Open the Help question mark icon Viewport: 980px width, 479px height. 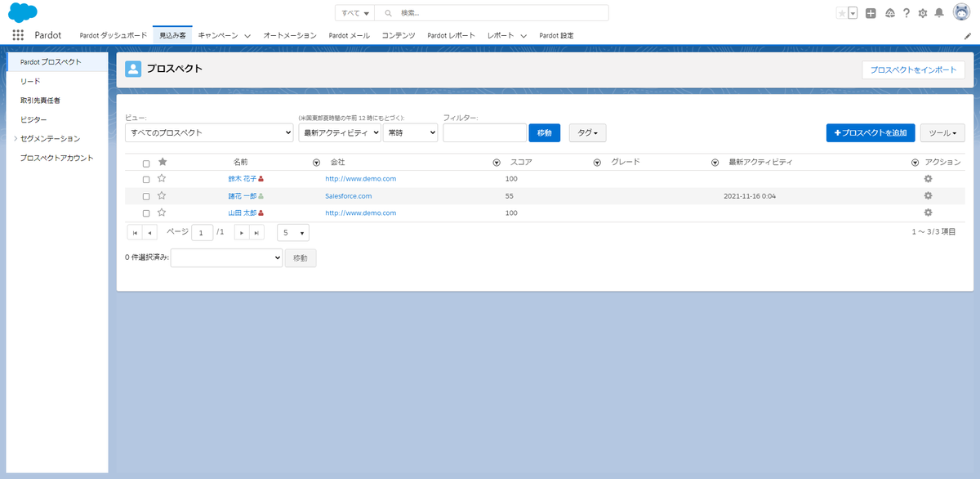coord(906,13)
